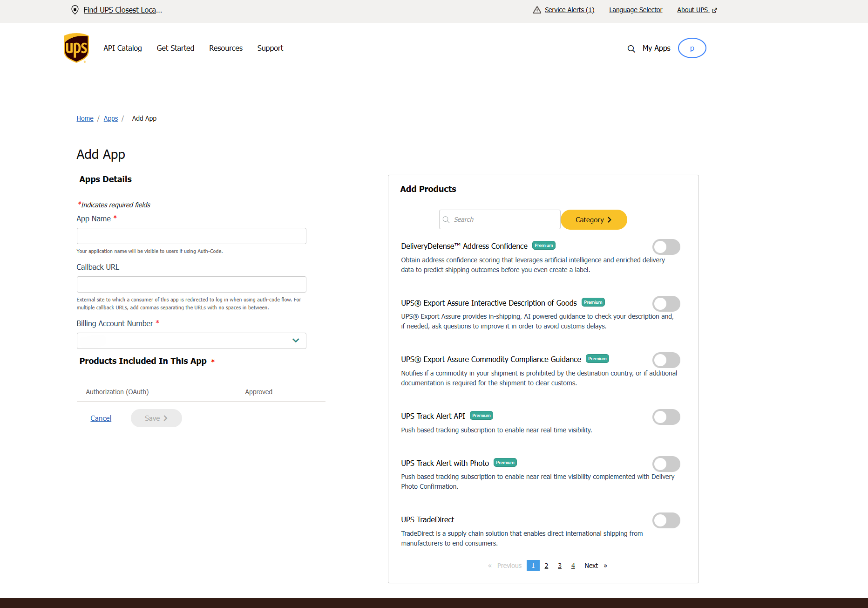Open the Category filter button
Viewport: 868px width, 608px height.
pos(594,219)
